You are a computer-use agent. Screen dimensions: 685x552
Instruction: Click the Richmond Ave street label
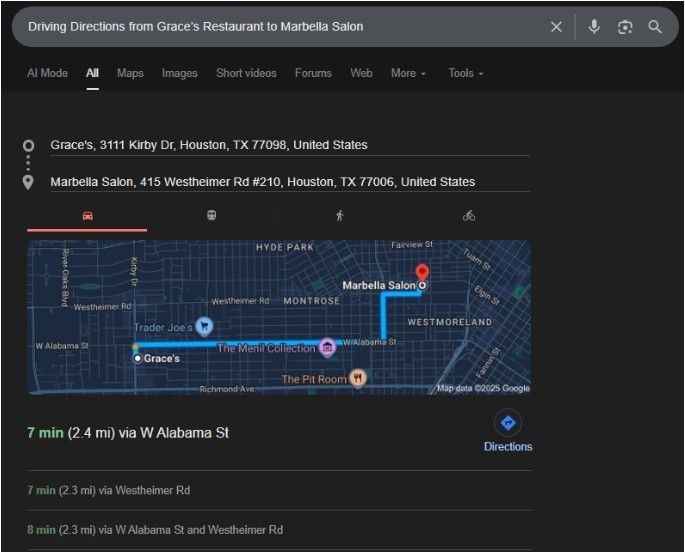point(227,389)
